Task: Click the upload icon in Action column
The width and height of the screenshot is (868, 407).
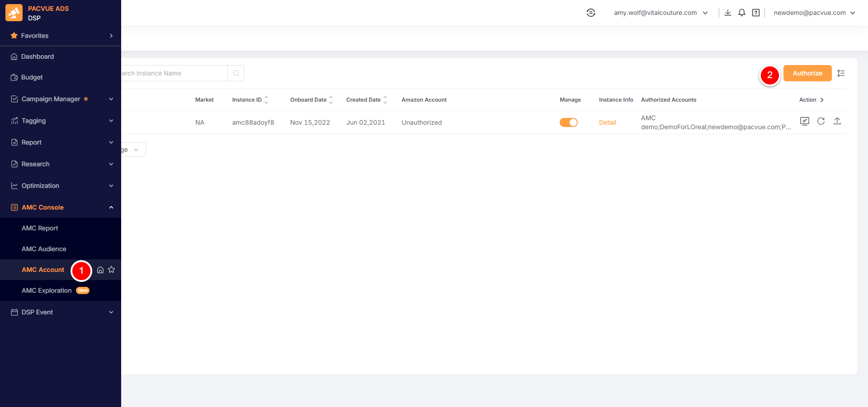Action: 837,121
